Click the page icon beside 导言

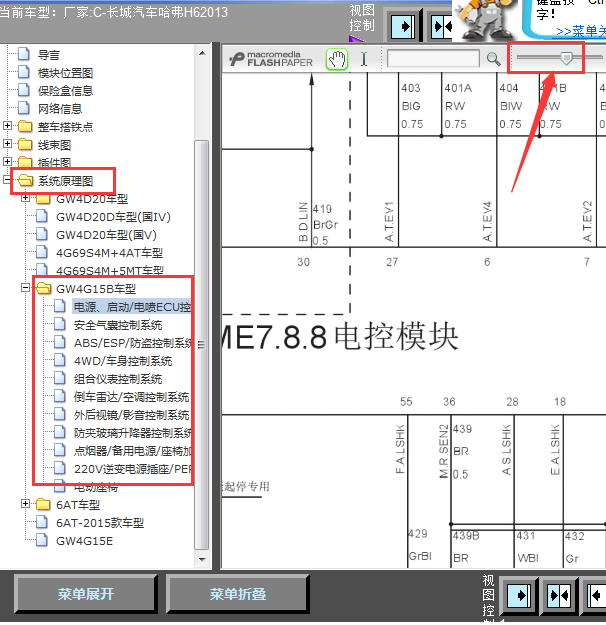tap(24, 53)
